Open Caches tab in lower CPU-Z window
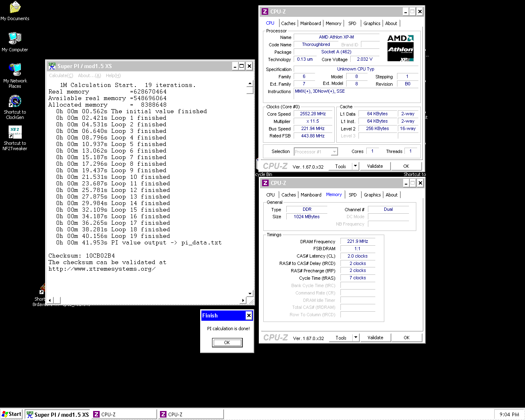525x420 pixels. click(x=289, y=195)
